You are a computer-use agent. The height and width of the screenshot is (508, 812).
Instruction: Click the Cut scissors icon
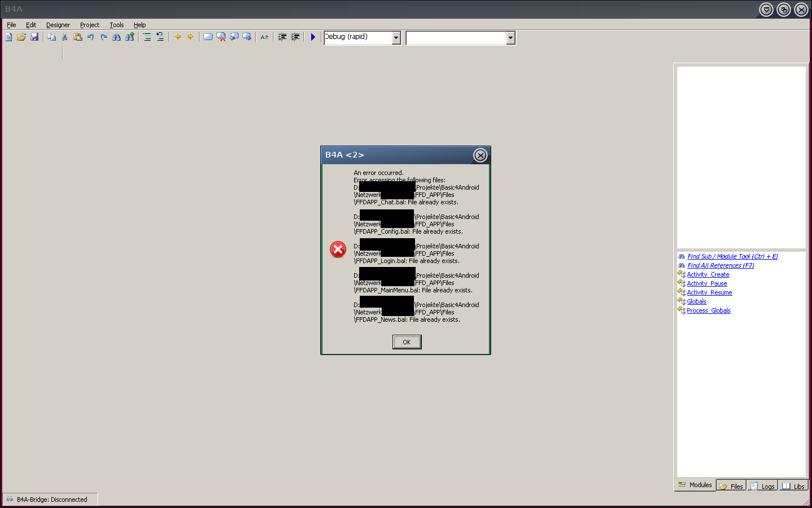(64, 37)
